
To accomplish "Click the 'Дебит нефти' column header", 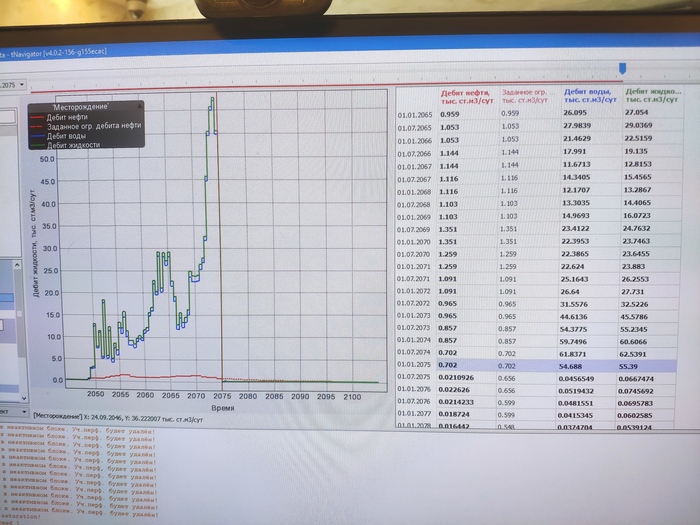I will pos(467,97).
